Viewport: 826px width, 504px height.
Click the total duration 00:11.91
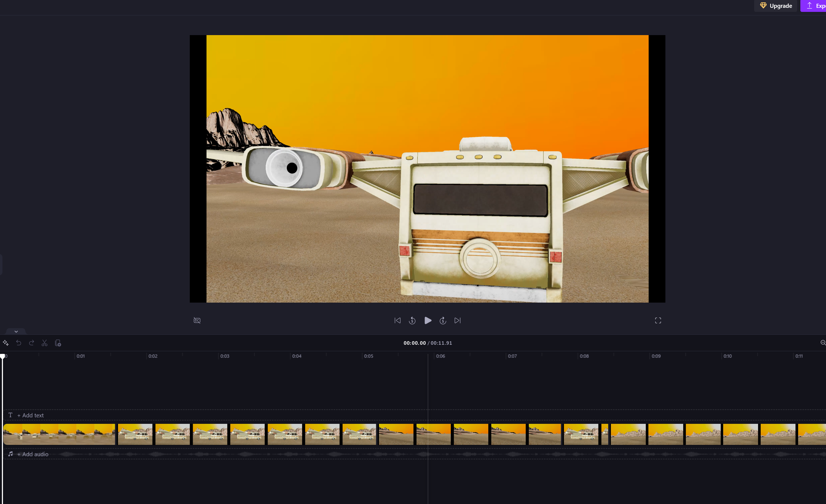[x=441, y=343]
